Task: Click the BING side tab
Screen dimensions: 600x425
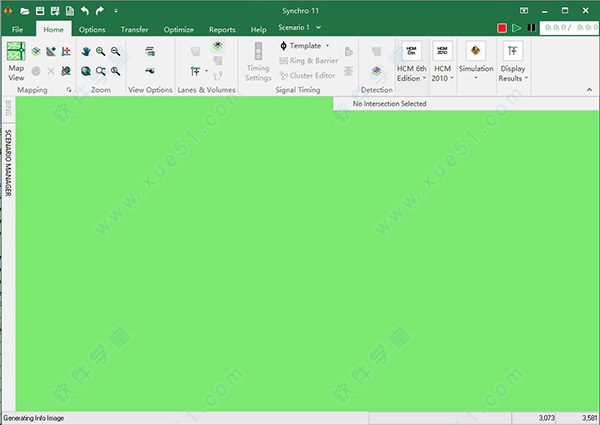Action: pyautogui.click(x=8, y=108)
